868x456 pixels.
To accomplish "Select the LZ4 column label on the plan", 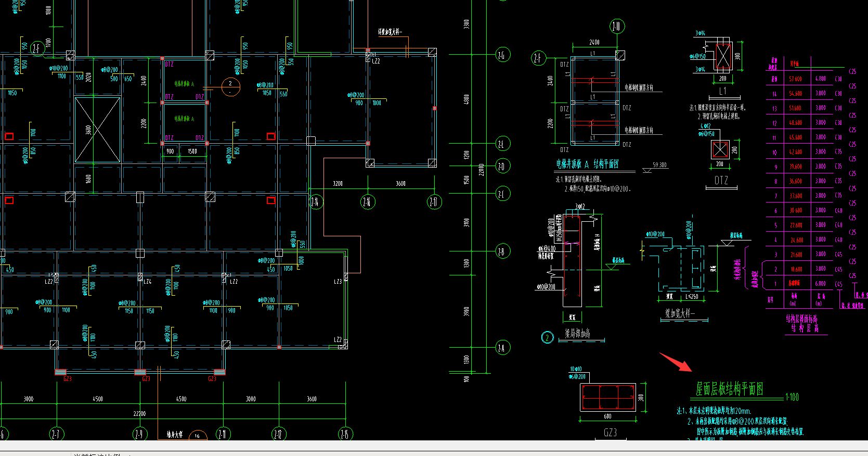I will tap(147, 281).
